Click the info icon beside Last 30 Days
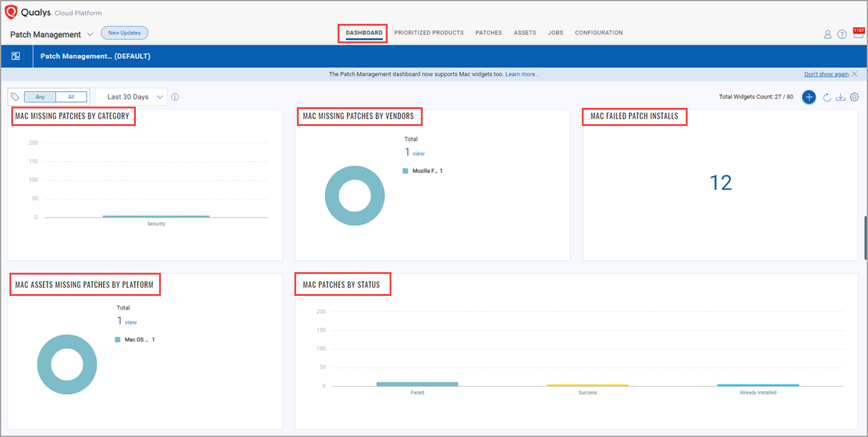 point(175,97)
